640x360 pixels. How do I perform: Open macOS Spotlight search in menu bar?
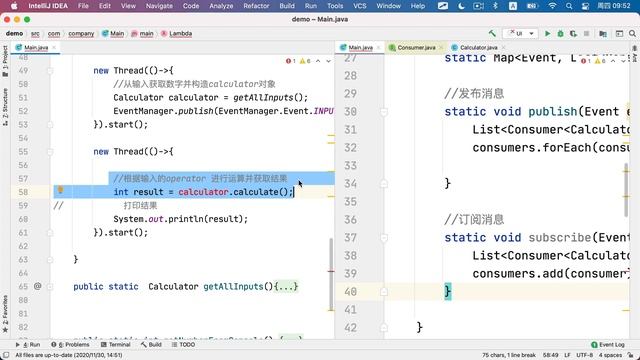point(569,6)
